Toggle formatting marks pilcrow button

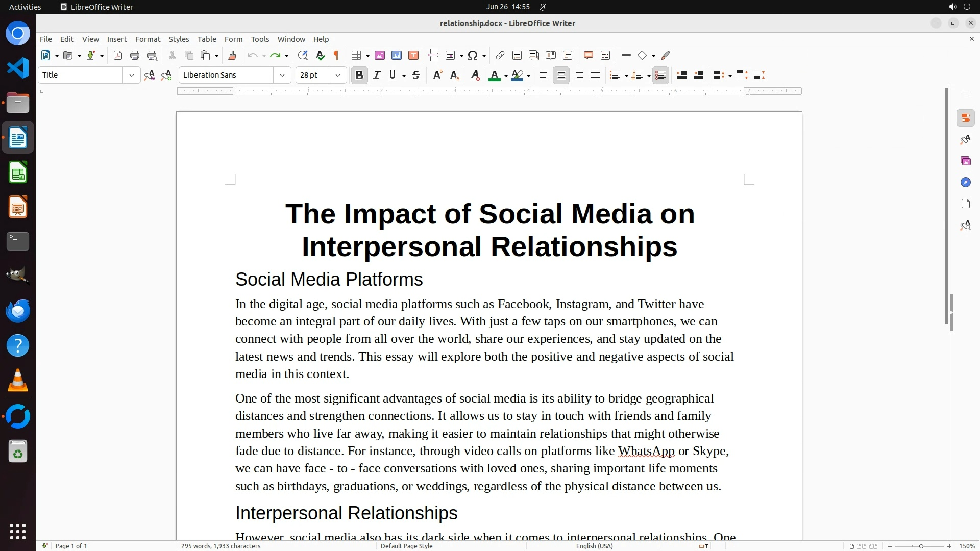click(x=336, y=55)
